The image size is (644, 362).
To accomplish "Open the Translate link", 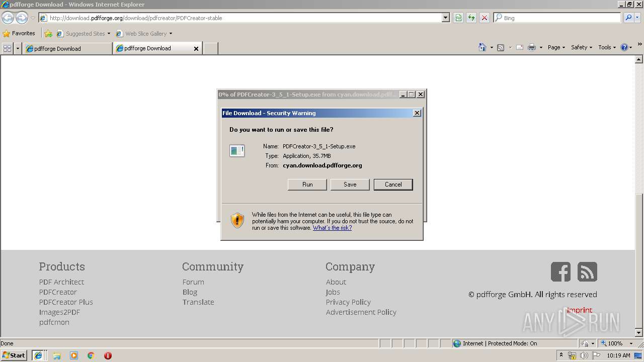I will (198, 302).
